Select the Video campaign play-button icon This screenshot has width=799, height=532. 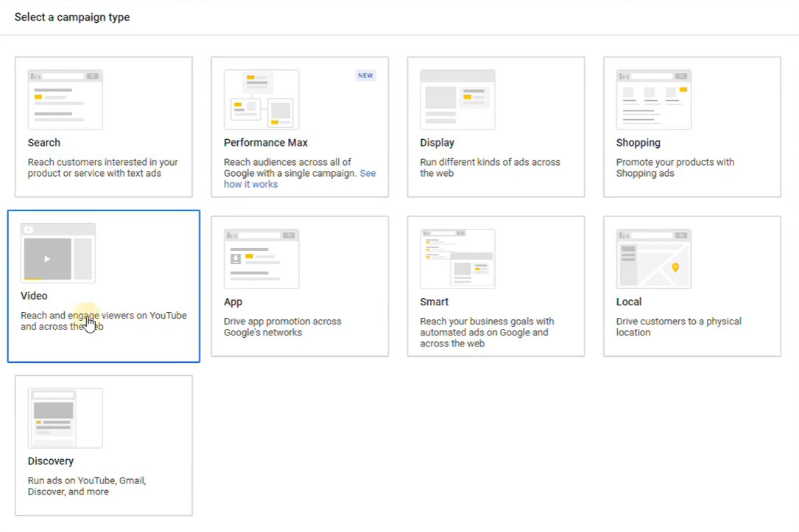click(49, 258)
